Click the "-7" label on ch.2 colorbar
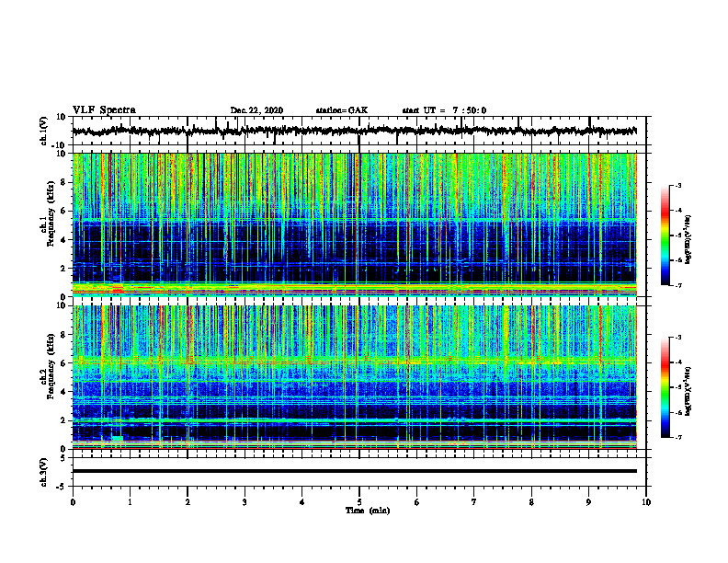Image resolution: width=728 pixels, height=563 pixels. tap(677, 437)
